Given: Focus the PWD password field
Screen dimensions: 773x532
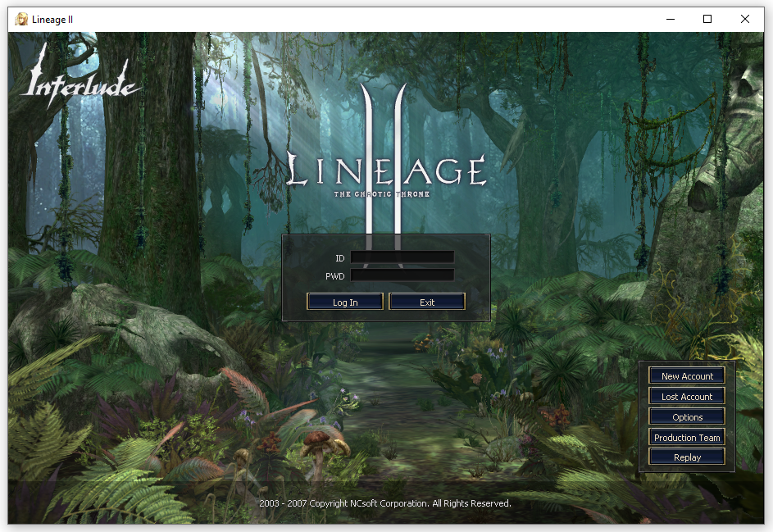Looking at the screenshot, I should coord(402,275).
